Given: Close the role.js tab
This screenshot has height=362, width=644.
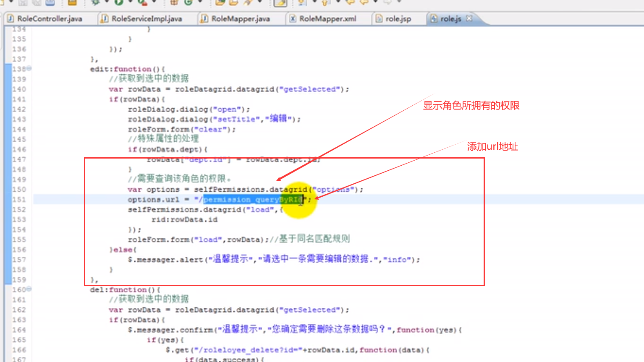Looking at the screenshot, I should [469, 18].
